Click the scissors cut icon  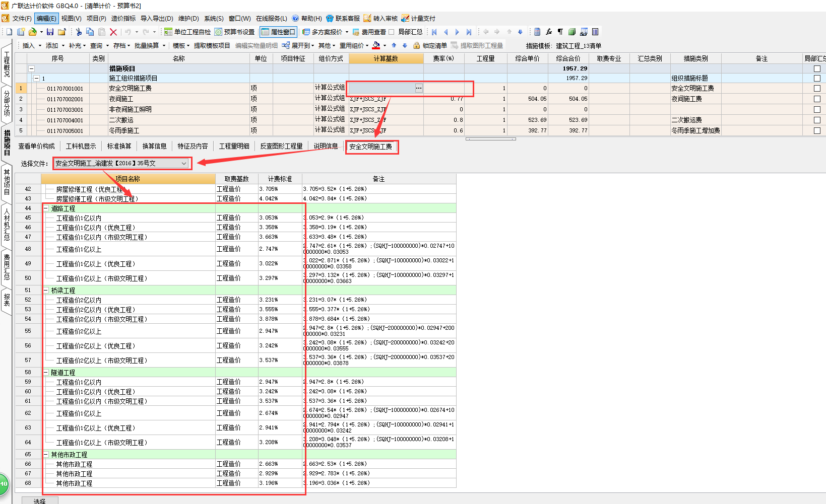(x=79, y=32)
